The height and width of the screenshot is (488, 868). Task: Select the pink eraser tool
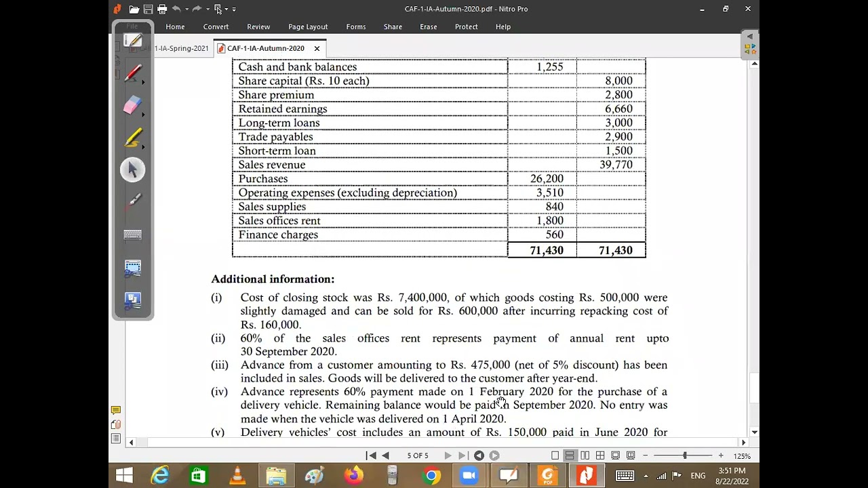tap(132, 105)
